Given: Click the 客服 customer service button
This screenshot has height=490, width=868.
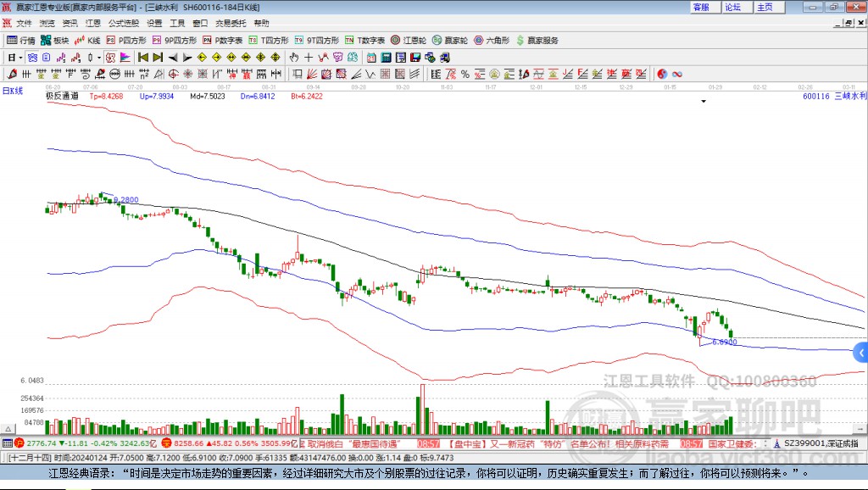Looking at the screenshot, I should 704,7.
